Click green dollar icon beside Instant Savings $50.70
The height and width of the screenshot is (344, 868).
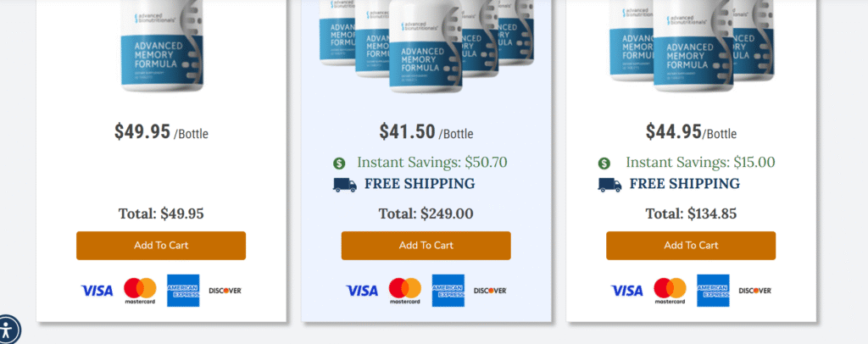tap(339, 164)
